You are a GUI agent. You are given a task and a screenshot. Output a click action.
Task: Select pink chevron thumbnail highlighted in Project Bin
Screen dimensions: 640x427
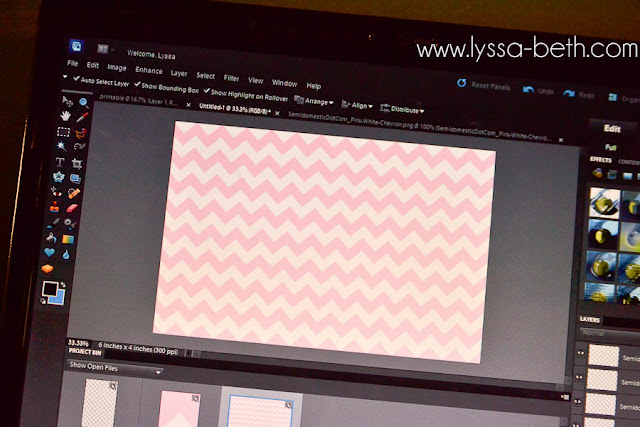pyautogui.click(x=261, y=411)
